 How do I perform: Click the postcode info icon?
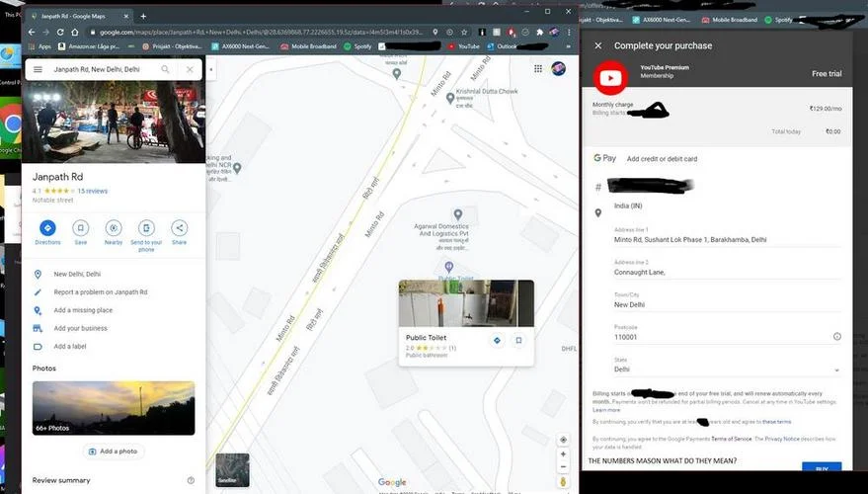tap(837, 336)
